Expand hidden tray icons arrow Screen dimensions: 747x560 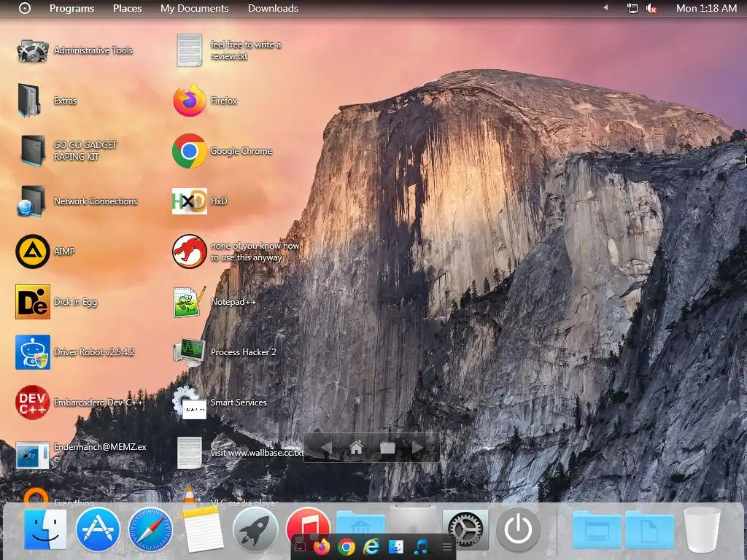605,7
